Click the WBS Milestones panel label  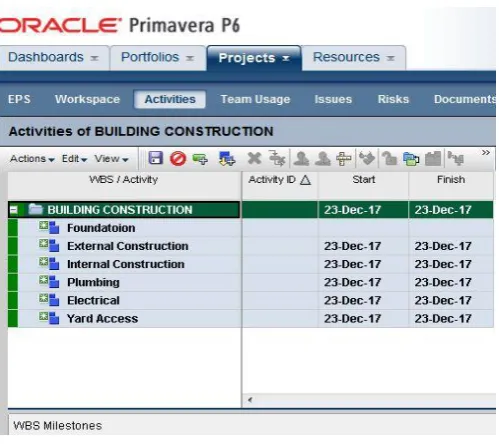pyautogui.click(x=58, y=426)
